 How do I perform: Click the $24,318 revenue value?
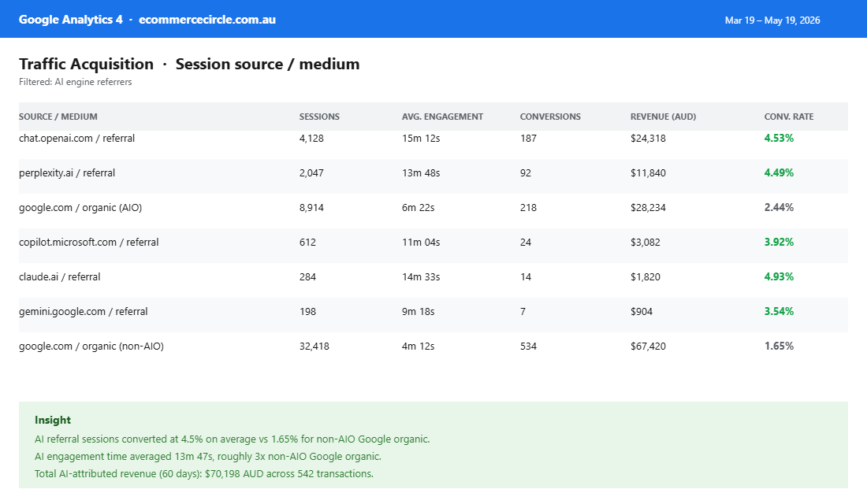(x=648, y=138)
